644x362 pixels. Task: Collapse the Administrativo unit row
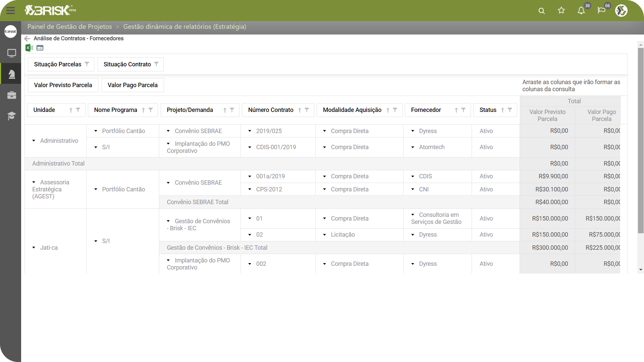[x=34, y=141]
